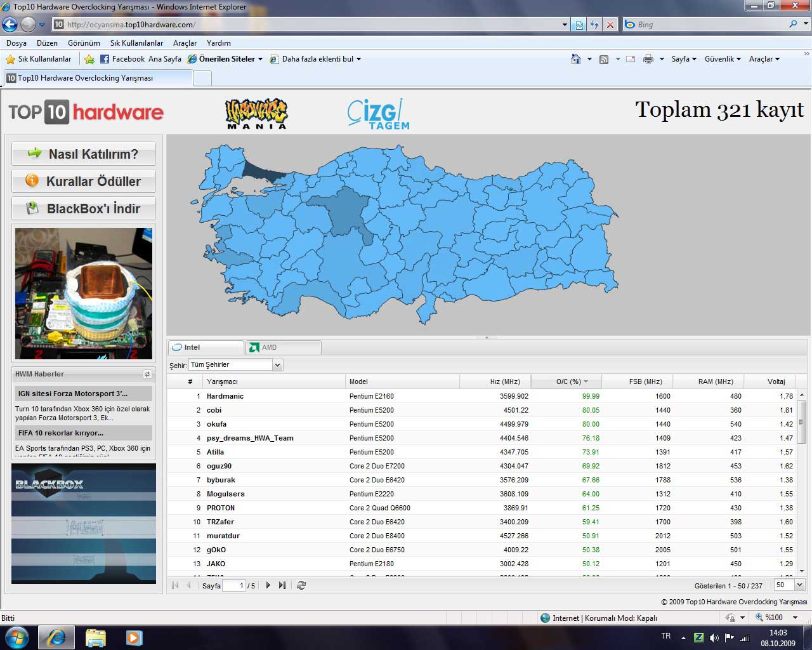Click the Sayfa page number input field
812x650 pixels.
click(x=233, y=585)
